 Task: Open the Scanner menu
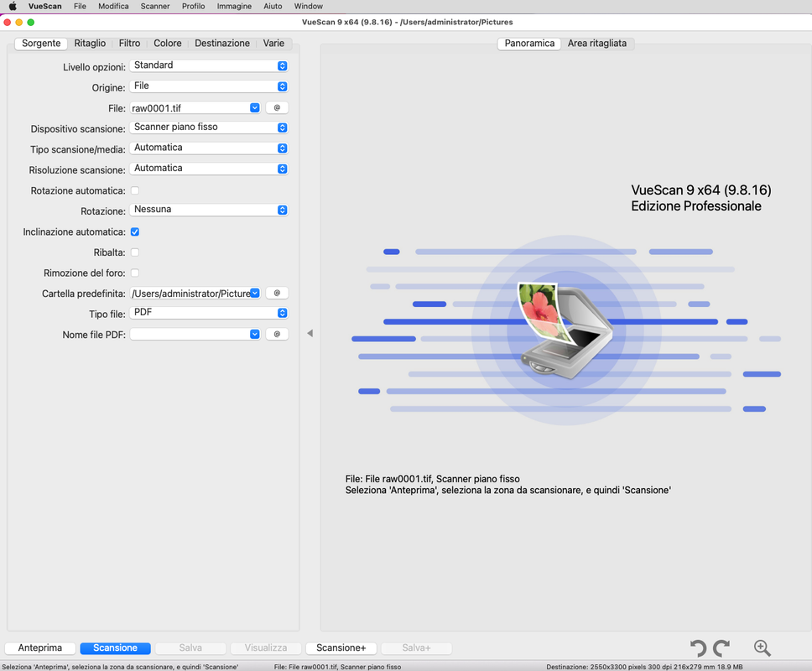(x=155, y=6)
